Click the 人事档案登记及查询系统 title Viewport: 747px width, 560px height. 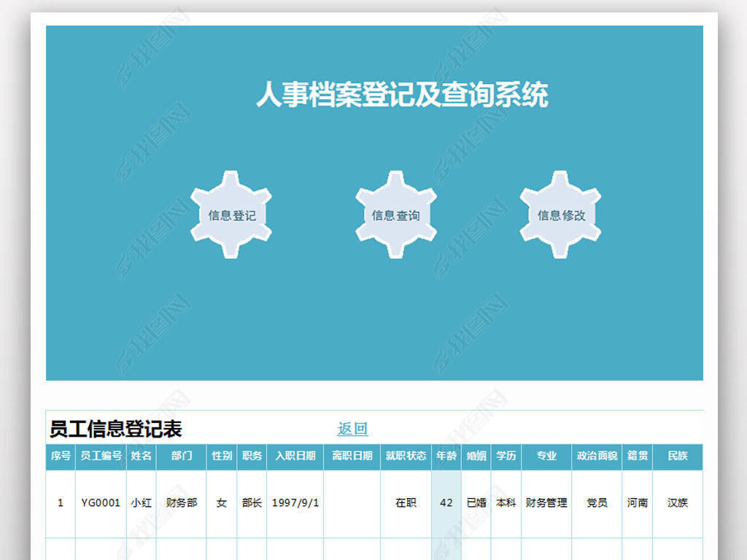point(402,96)
